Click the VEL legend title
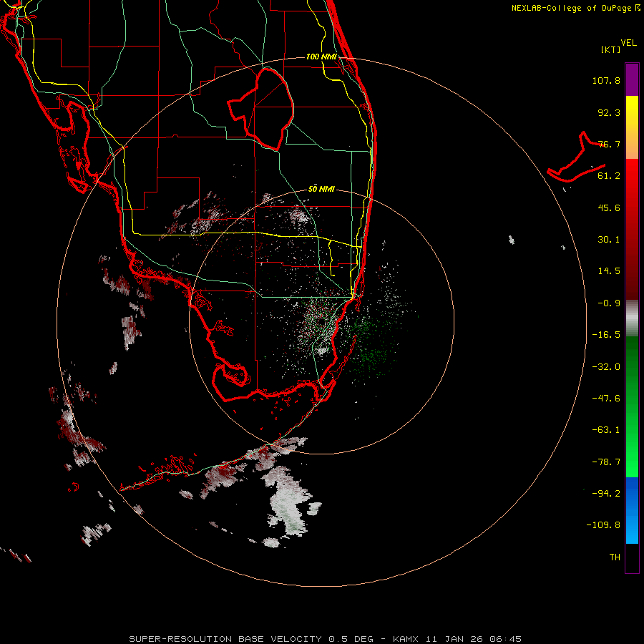This screenshot has width=644, height=644. click(x=628, y=43)
